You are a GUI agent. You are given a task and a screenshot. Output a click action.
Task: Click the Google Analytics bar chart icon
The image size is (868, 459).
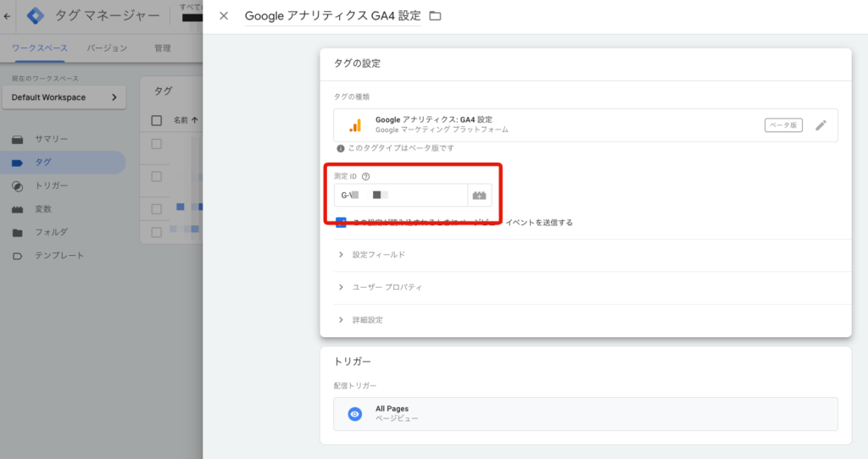(355, 125)
